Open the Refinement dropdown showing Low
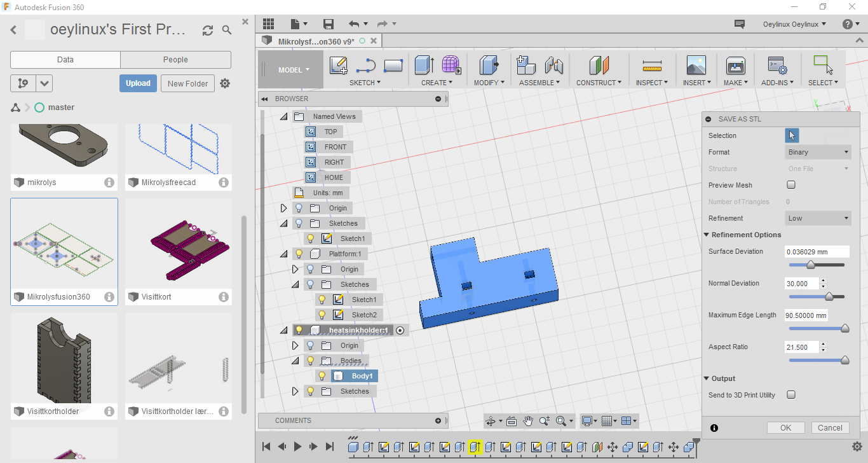 pos(818,218)
